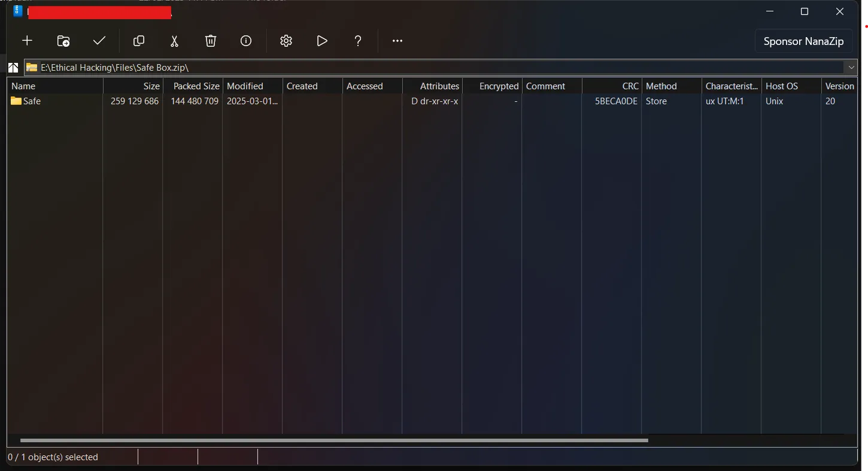Click the Delete files trash icon

210,41
